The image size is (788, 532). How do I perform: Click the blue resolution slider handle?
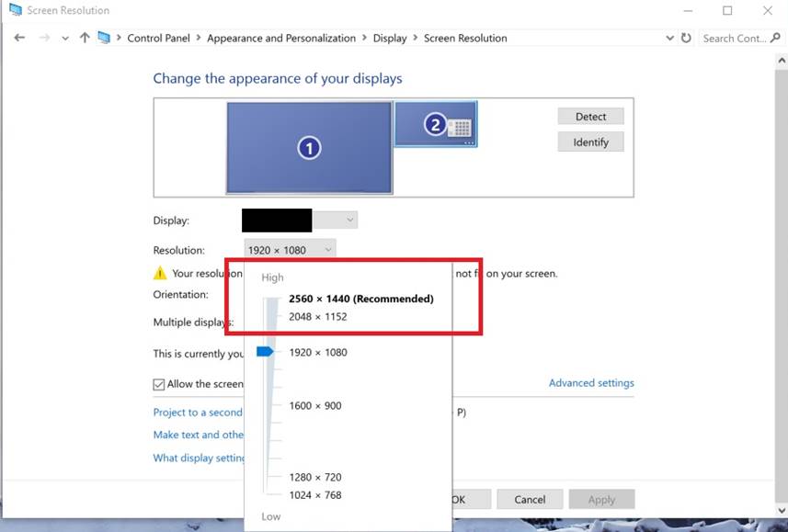(265, 352)
